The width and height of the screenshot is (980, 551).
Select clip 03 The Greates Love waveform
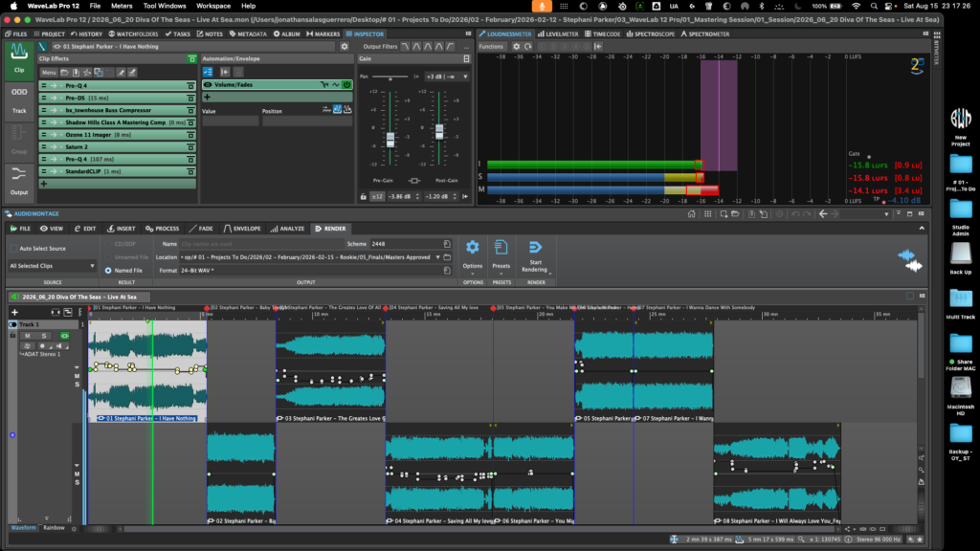(330, 371)
